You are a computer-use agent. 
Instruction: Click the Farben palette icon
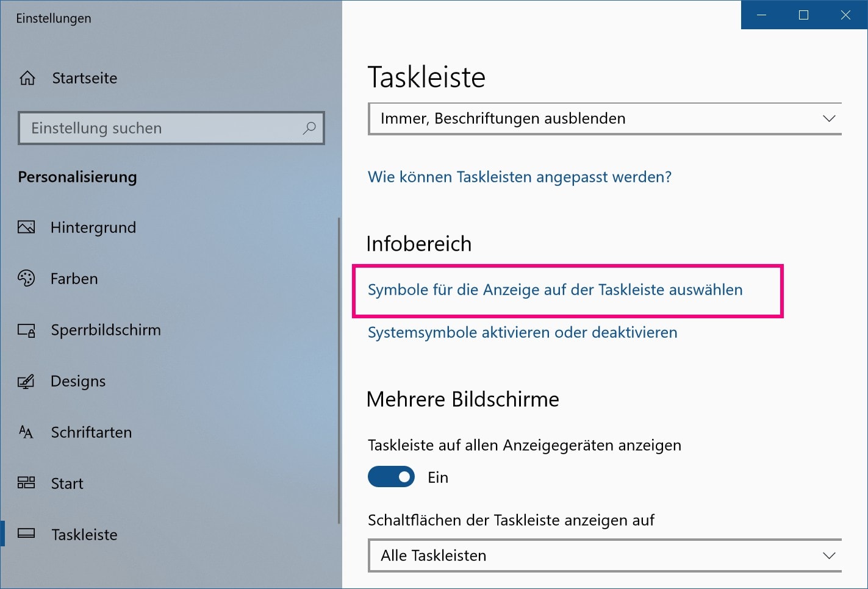[26, 279]
